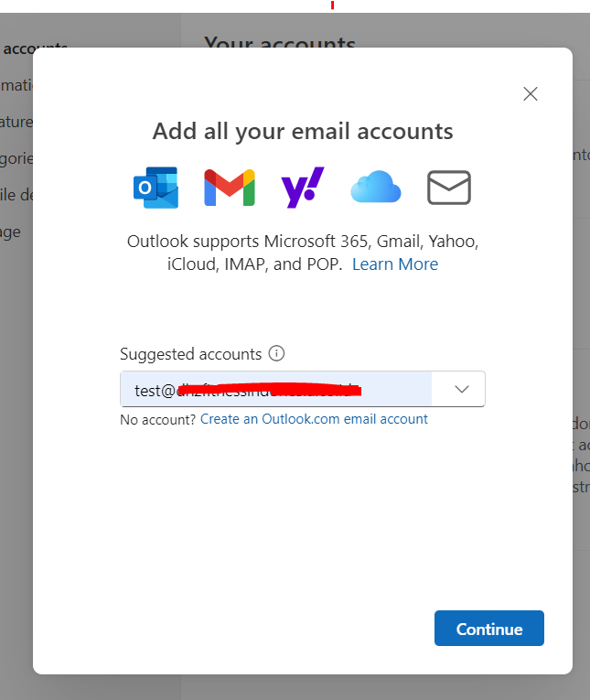The width and height of the screenshot is (590, 700).
Task: Click the info icon beside Suggested accounts
Action: click(276, 353)
